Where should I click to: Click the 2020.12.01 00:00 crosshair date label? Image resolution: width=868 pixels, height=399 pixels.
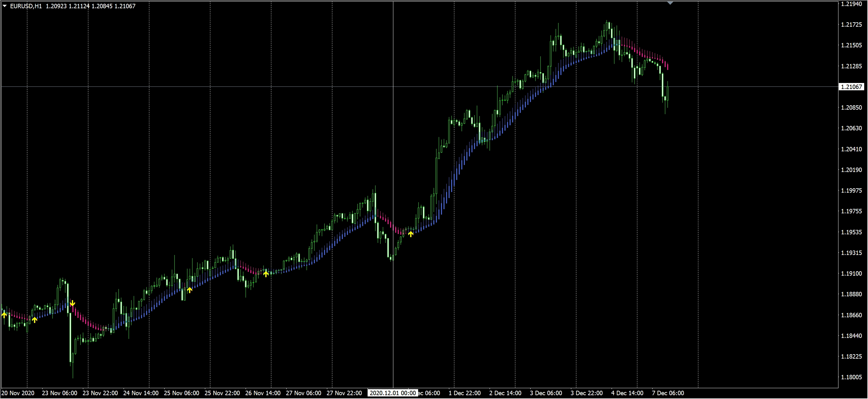point(393,393)
